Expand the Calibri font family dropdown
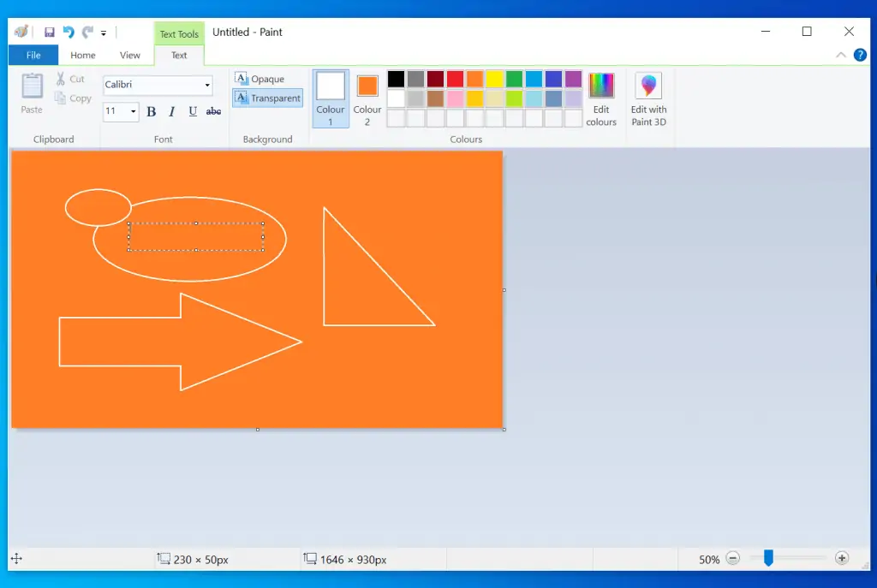The image size is (877, 588). (x=207, y=85)
